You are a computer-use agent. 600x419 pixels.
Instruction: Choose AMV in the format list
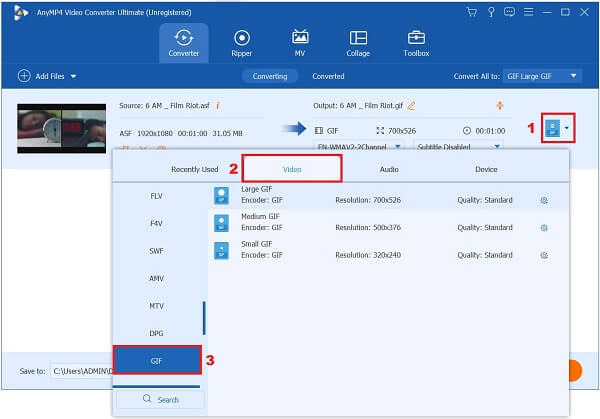[157, 279]
